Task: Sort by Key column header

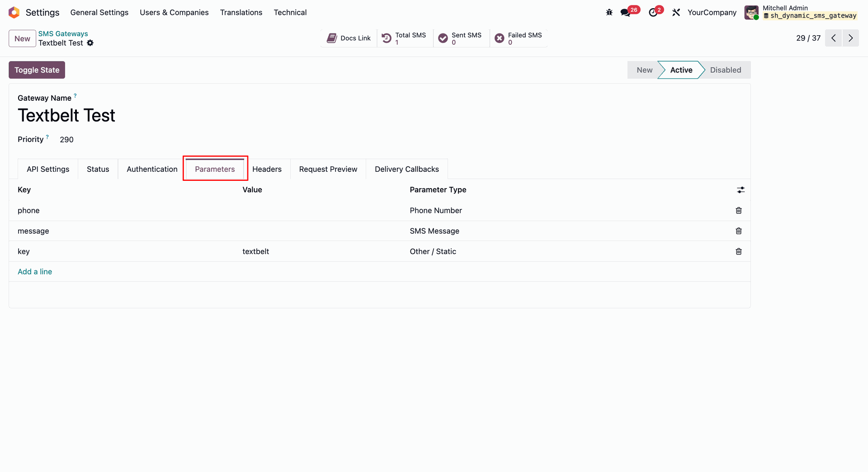Action: coord(24,190)
